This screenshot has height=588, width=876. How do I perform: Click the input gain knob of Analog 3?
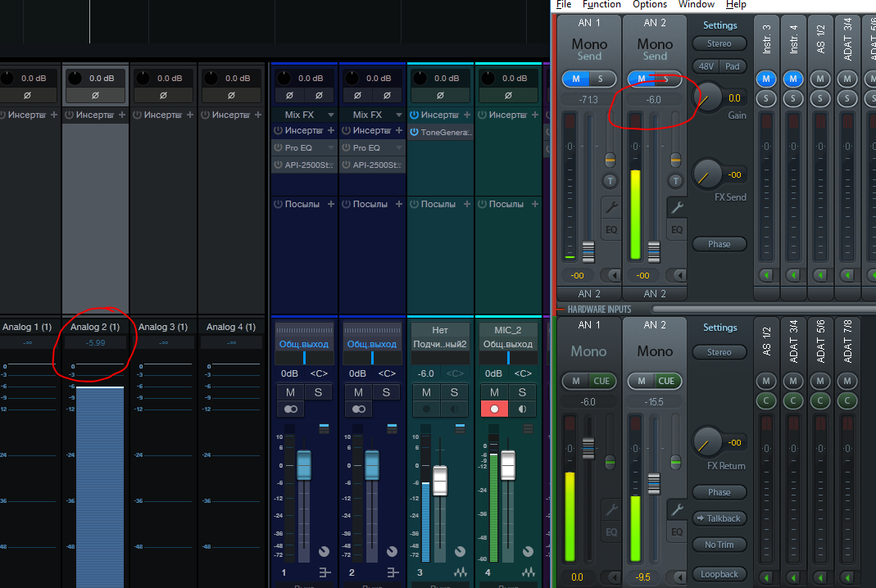(x=143, y=78)
